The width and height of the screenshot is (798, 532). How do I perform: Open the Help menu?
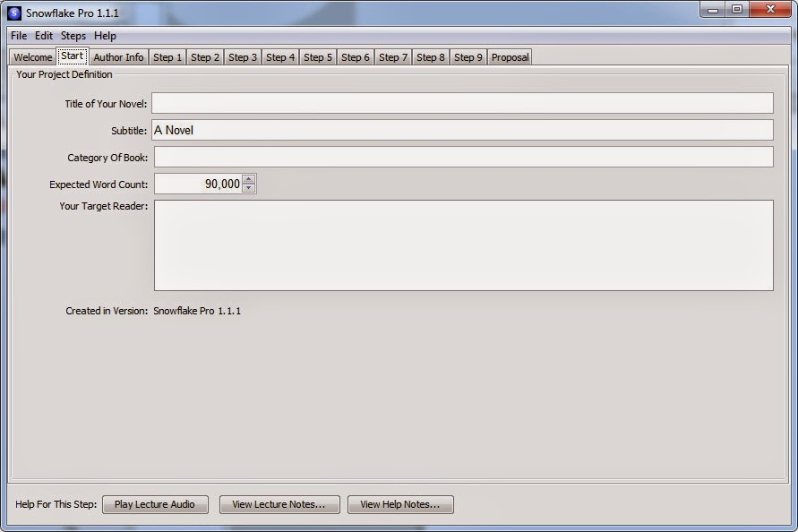[x=105, y=36]
